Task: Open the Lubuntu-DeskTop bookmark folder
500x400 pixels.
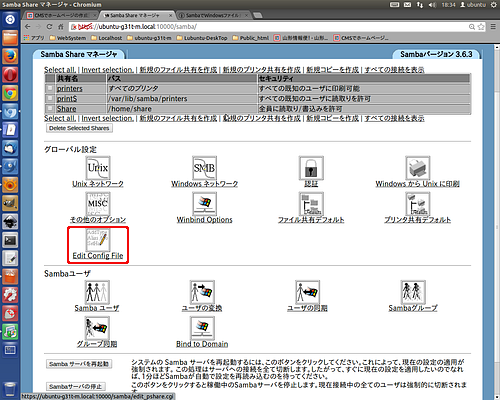Action: [x=202, y=38]
